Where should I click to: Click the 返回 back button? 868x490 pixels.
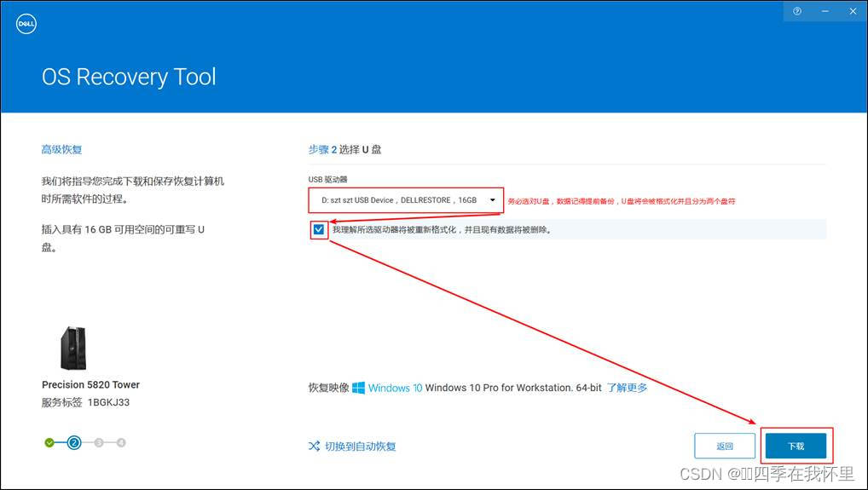(x=725, y=446)
